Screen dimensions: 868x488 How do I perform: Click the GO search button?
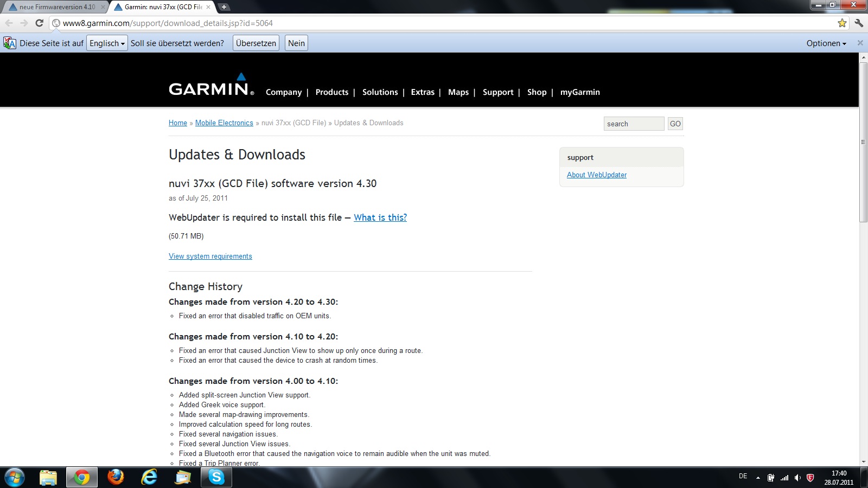pos(675,124)
